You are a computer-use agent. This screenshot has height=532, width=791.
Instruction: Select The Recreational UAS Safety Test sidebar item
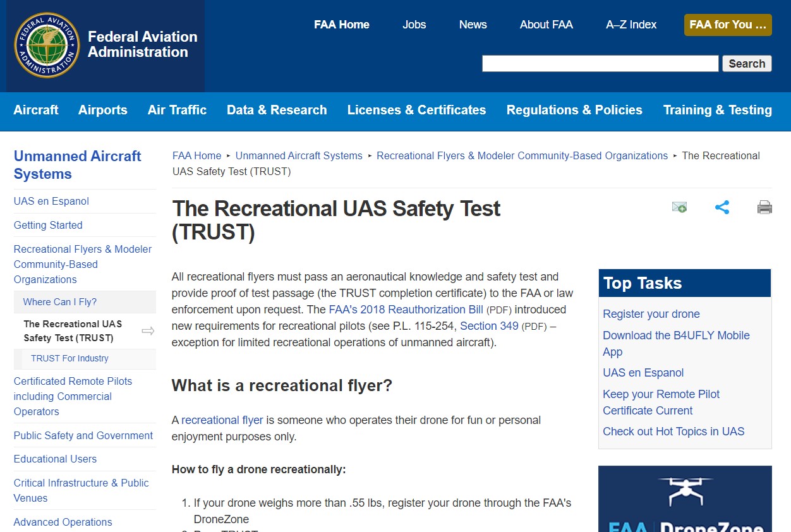tap(73, 331)
